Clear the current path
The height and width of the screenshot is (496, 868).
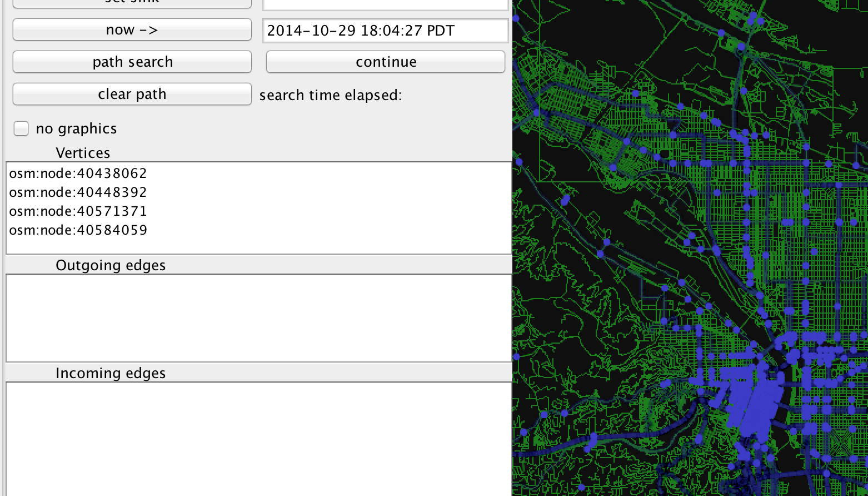point(132,94)
